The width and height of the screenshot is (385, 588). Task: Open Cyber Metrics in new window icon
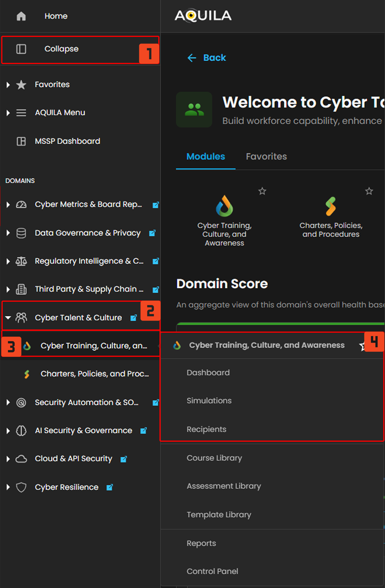[x=156, y=205]
